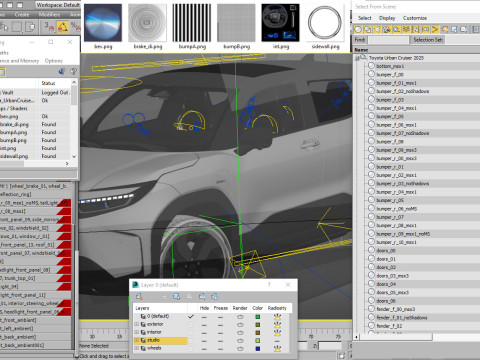Set wheels as current layer checkbox

point(191,348)
